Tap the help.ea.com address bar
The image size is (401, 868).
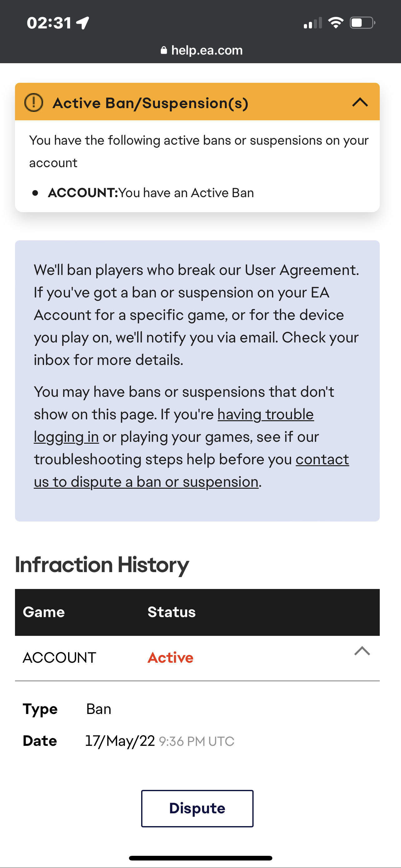(202, 51)
